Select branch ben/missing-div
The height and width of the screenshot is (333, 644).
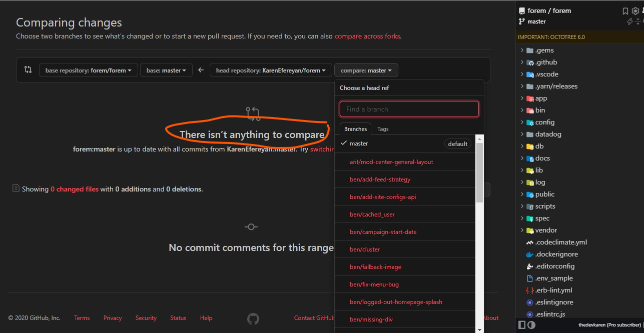(x=405, y=319)
